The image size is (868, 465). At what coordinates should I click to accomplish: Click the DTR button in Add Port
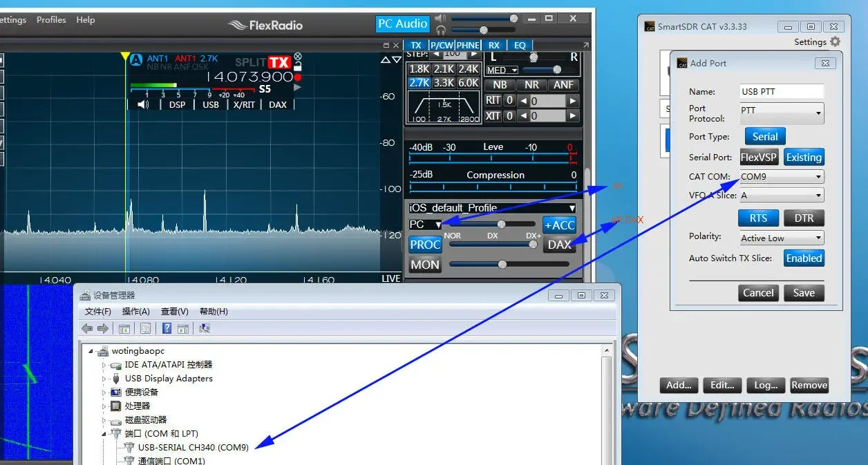coord(804,218)
